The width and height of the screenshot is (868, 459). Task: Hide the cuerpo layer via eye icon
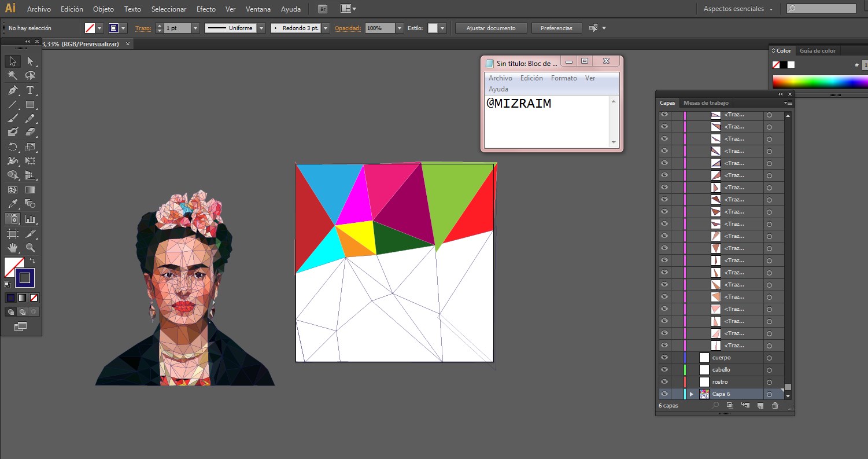tap(664, 357)
